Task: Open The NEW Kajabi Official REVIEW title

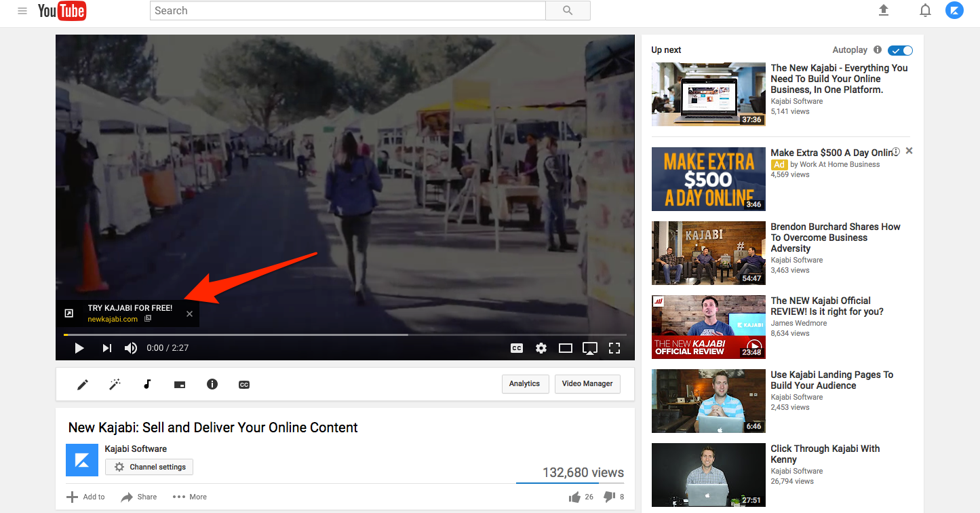Action: click(x=827, y=306)
